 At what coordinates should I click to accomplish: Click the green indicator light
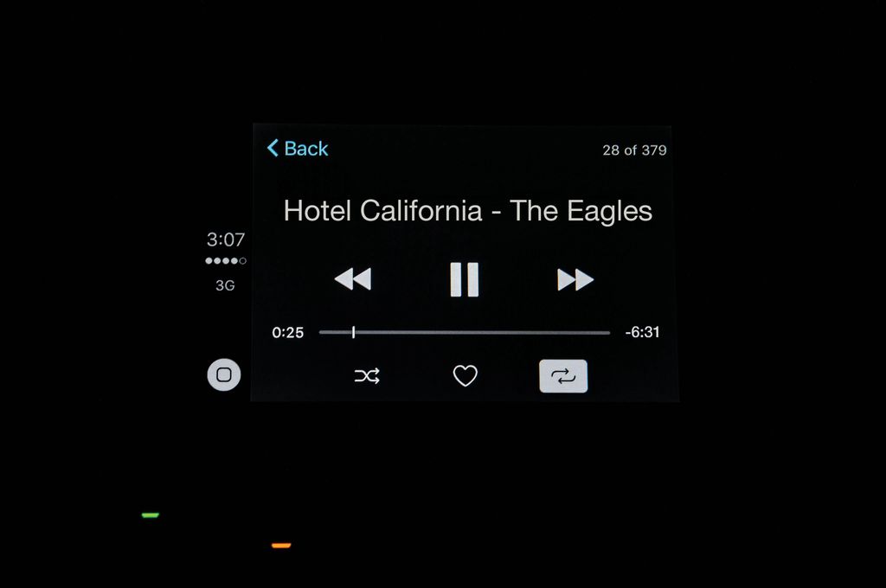coord(151,515)
